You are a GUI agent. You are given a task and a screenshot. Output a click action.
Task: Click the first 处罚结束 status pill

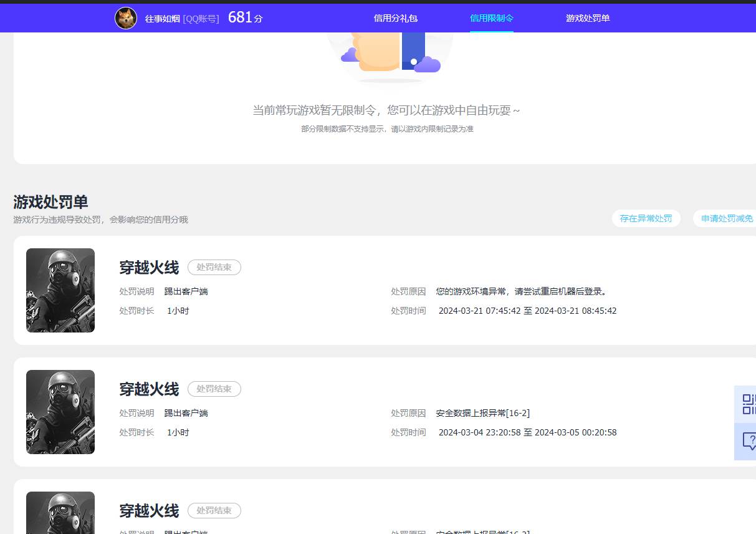[214, 267]
